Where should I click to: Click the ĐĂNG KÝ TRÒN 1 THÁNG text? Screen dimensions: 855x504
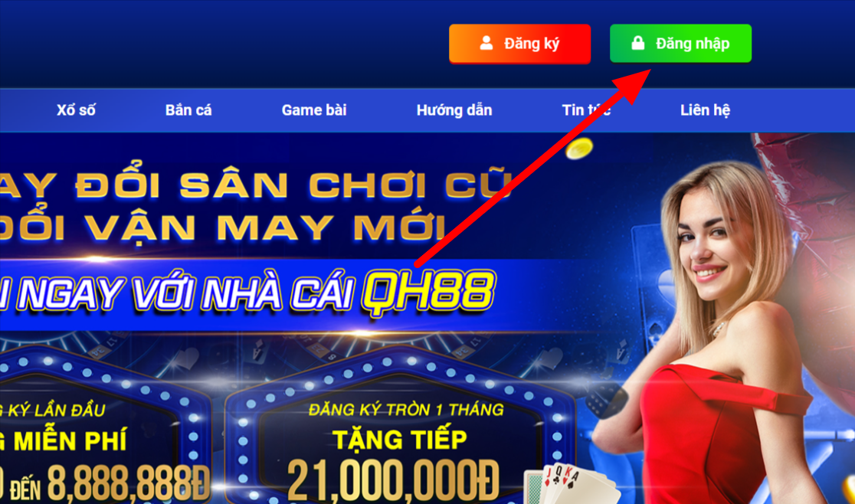[x=406, y=410]
